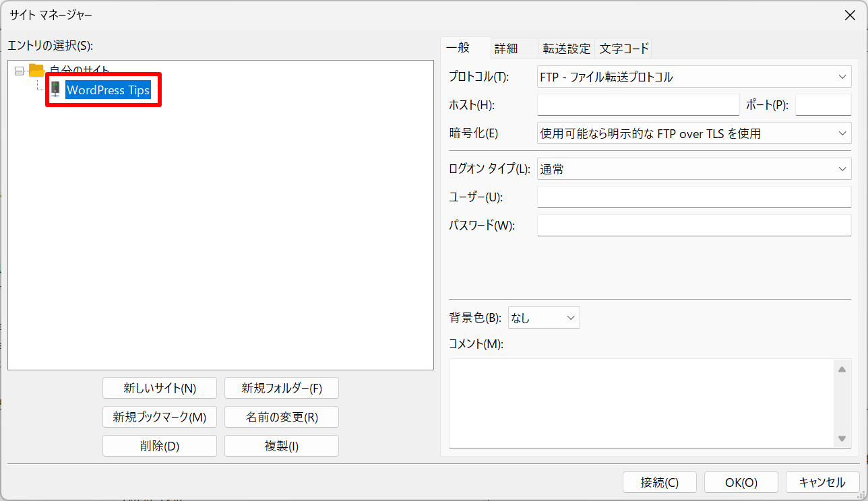Click the 新しいサイト button
This screenshot has height=501, width=868.
160,388
